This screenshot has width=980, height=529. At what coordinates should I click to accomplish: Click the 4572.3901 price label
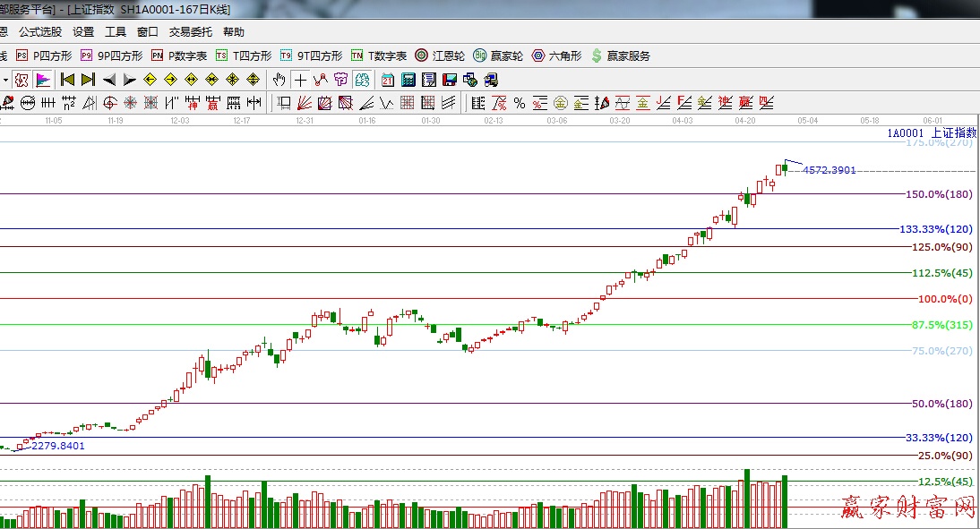[x=830, y=170]
